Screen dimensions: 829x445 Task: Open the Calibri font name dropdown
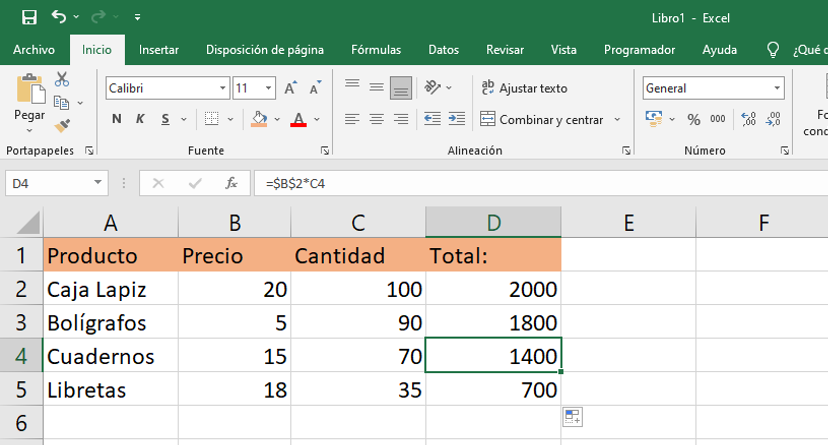tap(223, 88)
